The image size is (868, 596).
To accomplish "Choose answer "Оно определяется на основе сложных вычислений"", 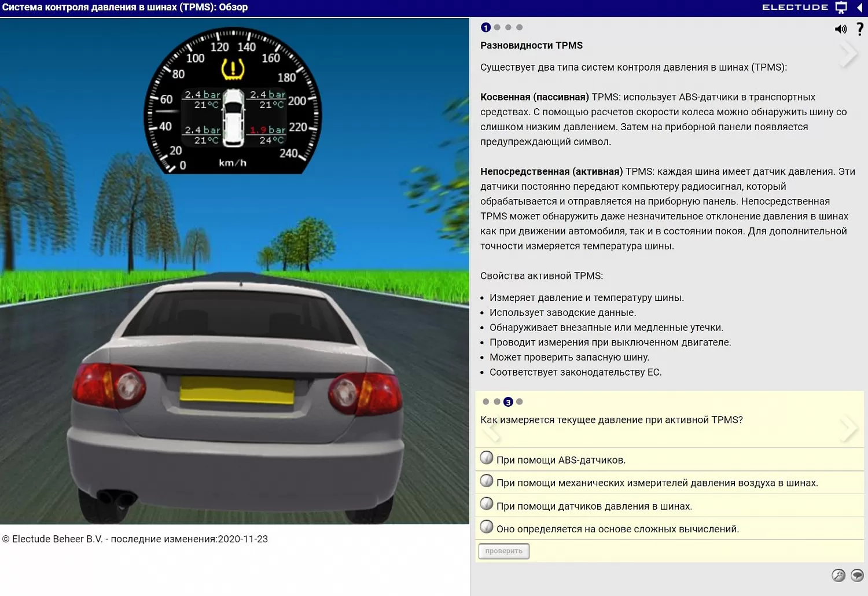I will [487, 527].
